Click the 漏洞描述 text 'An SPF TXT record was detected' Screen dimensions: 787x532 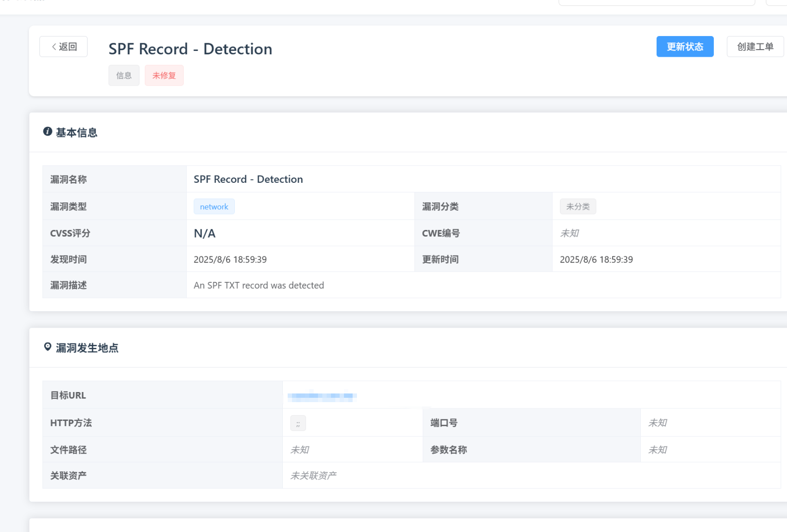pyautogui.click(x=259, y=285)
